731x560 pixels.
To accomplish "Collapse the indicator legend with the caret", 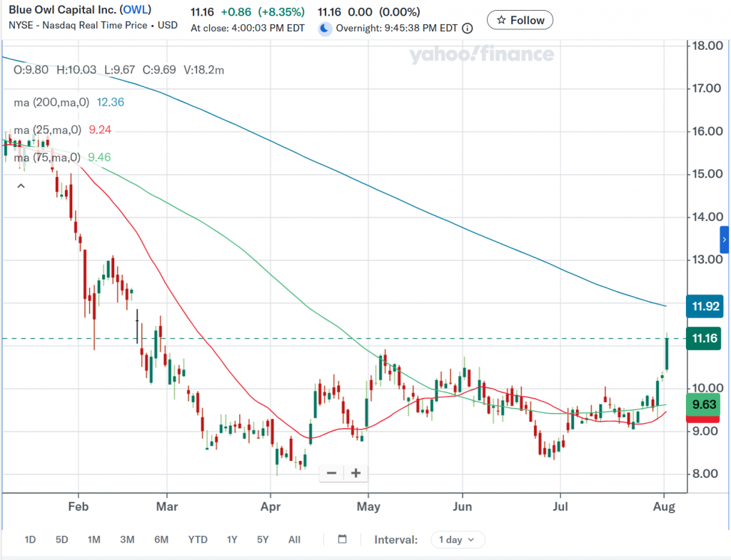I will click(21, 186).
